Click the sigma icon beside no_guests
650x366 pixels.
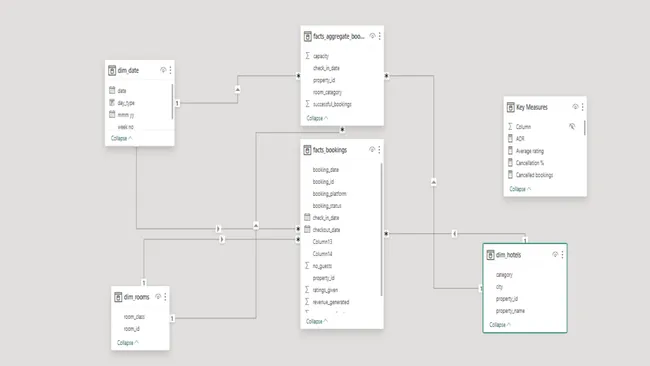point(307,266)
